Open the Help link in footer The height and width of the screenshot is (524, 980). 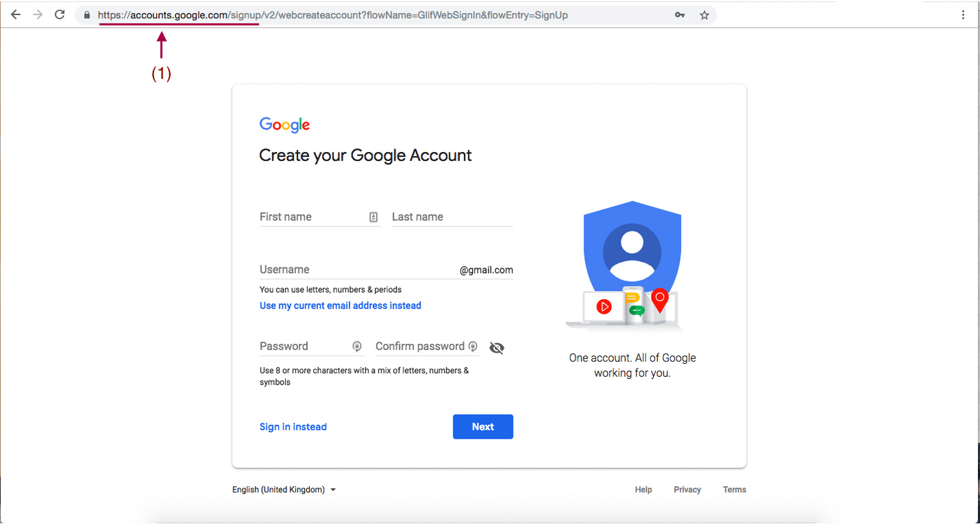643,490
